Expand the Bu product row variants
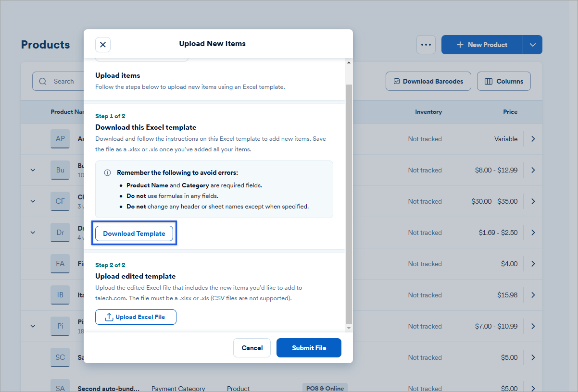 tap(33, 170)
